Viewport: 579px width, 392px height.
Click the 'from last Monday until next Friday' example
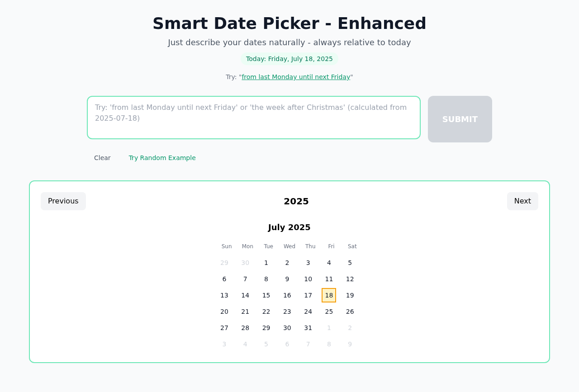click(296, 76)
